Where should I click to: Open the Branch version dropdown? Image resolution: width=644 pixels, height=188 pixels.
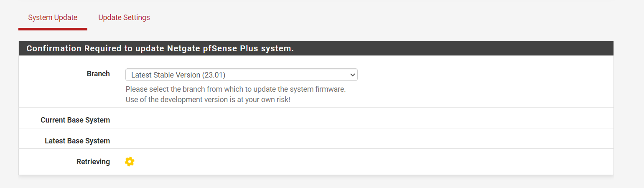pos(242,75)
